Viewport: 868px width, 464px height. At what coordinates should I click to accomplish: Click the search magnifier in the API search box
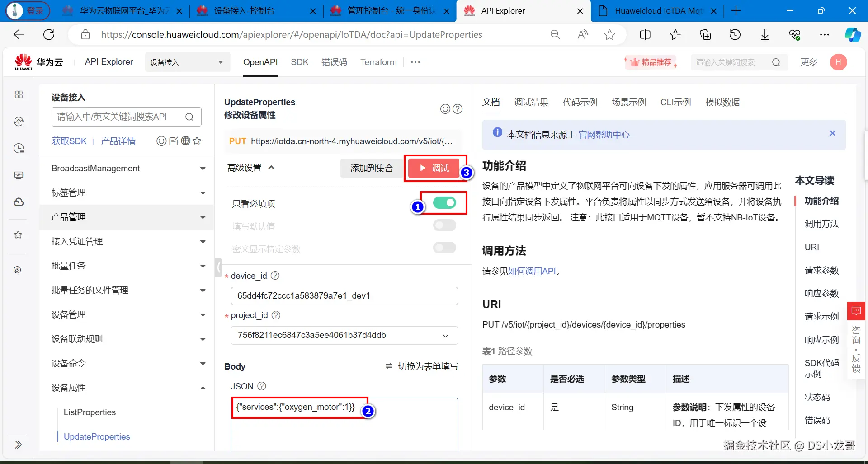189,117
